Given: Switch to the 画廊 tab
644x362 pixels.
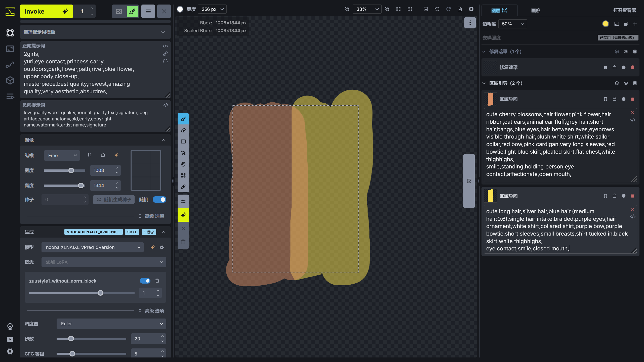Looking at the screenshot, I should coord(535,11).
